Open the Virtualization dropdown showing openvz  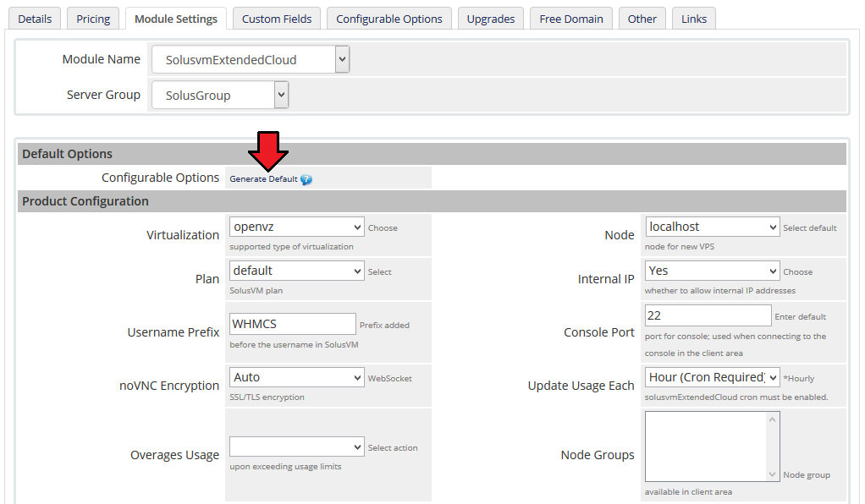tap(297, 227)
